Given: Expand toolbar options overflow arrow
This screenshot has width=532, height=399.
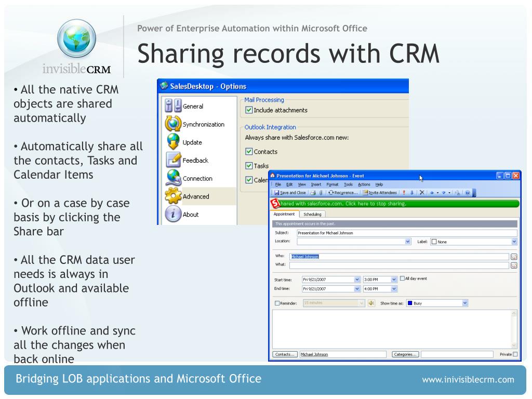Looking at the screenshot, I should (x=474, y=193).
